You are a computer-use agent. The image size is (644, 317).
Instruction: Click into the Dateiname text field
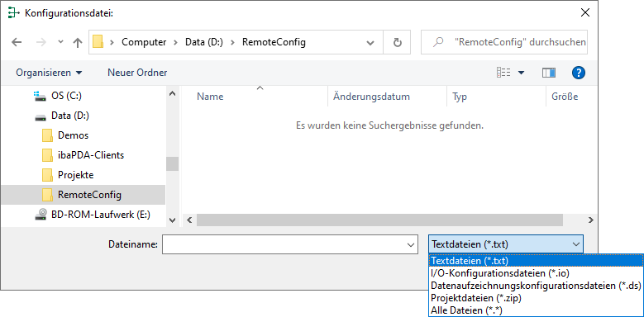point(283,245)
